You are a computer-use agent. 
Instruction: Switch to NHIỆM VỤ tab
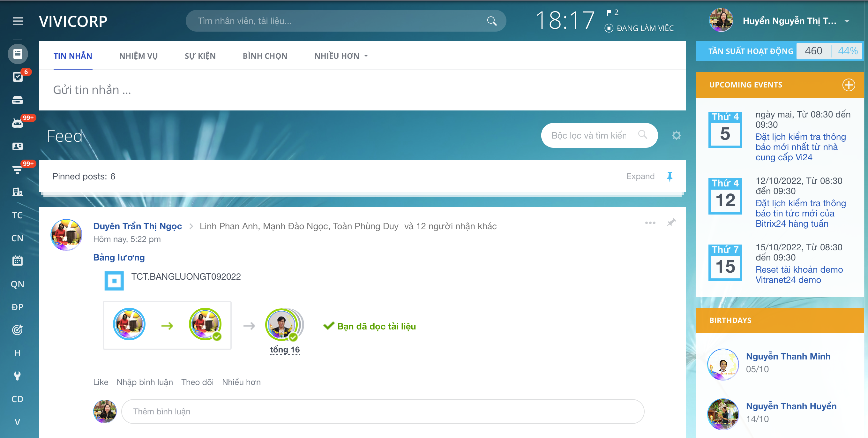click(138, 56)
